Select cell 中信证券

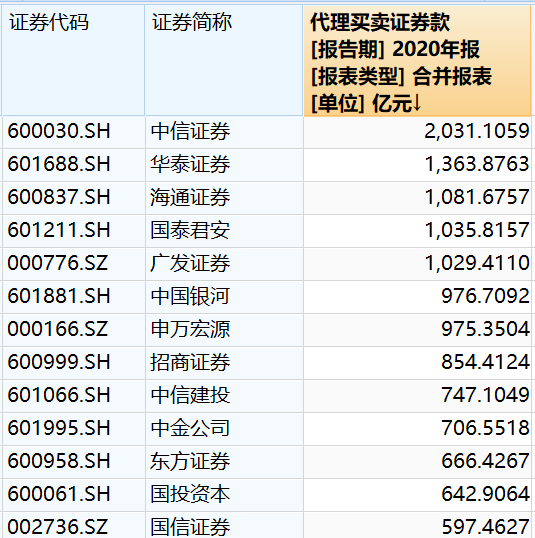coord(224,132)
